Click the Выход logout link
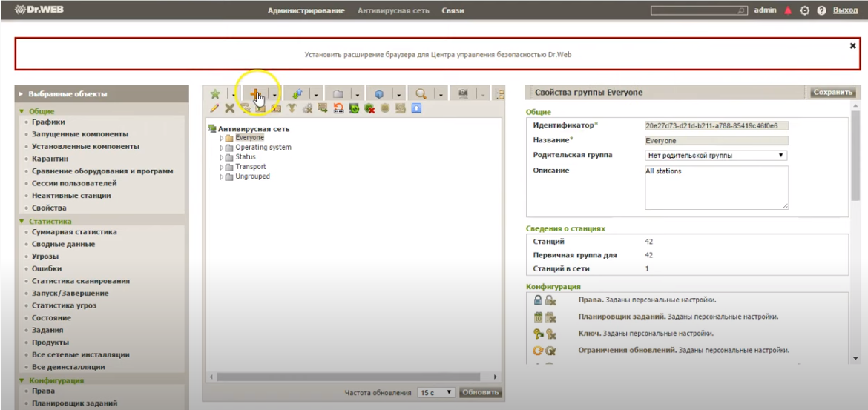The width and height of the screenshot is (868, 410). [845, 10]
